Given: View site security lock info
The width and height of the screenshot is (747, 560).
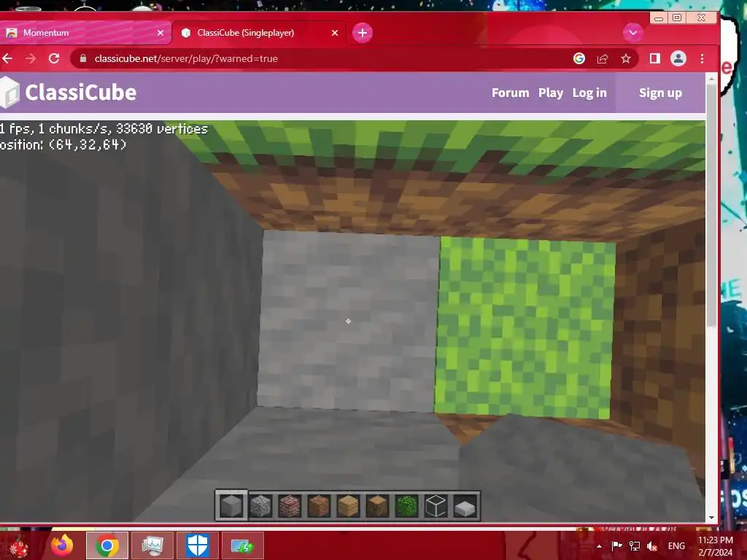Looking at the screenshot, I should click(x=83, y=58).
